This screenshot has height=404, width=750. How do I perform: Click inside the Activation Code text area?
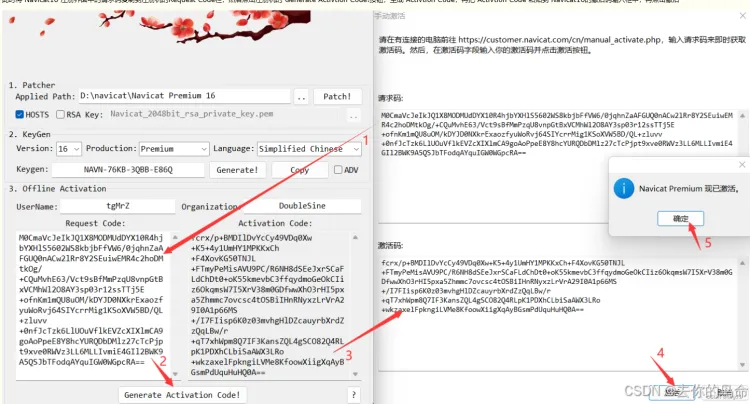269,305
